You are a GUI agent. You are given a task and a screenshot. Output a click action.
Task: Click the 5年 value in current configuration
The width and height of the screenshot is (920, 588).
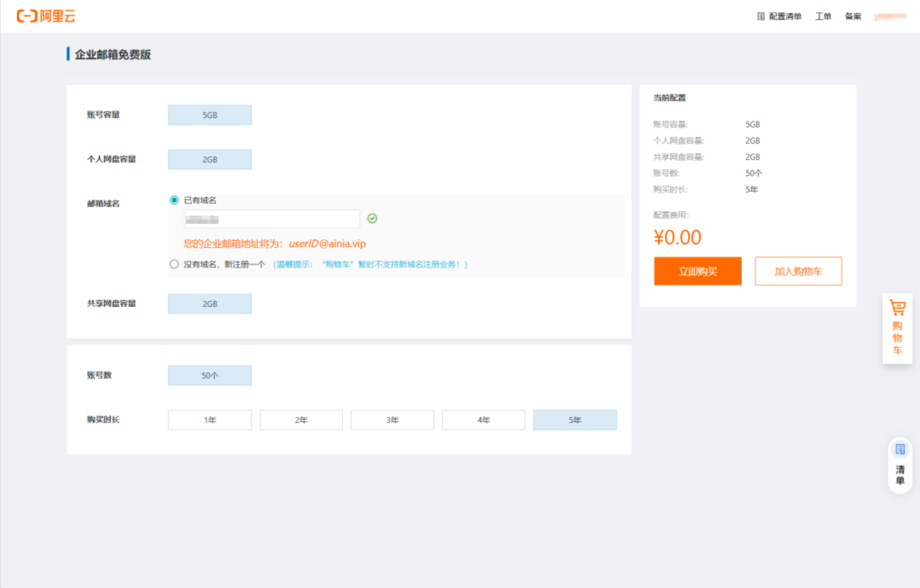(751, 190)
